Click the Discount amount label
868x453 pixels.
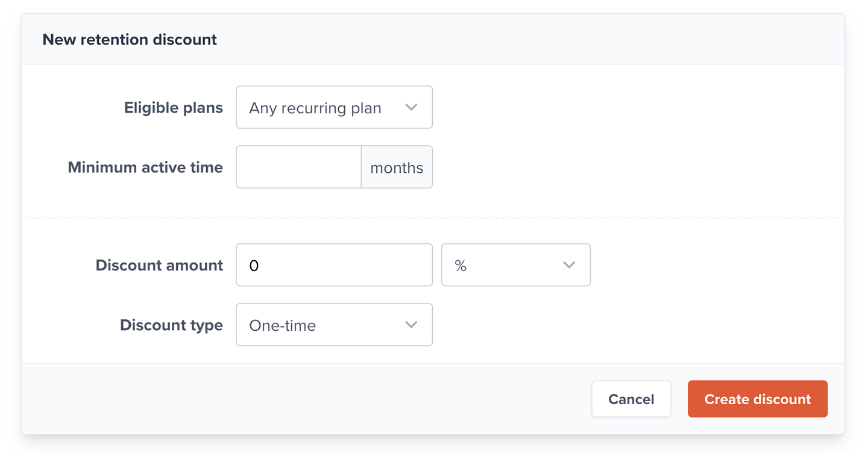159,265
